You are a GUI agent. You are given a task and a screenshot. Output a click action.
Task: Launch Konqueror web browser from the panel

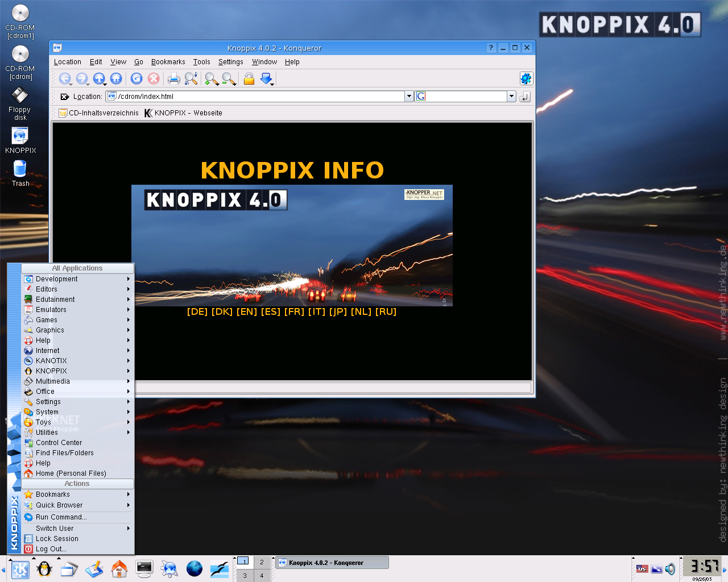pos(169,569)
